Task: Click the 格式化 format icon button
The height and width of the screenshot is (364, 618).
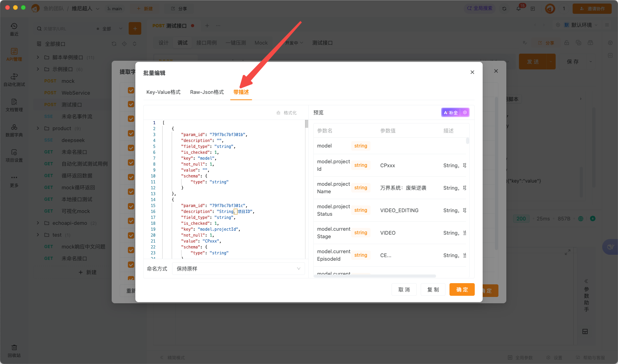Action: coord(287,113)
